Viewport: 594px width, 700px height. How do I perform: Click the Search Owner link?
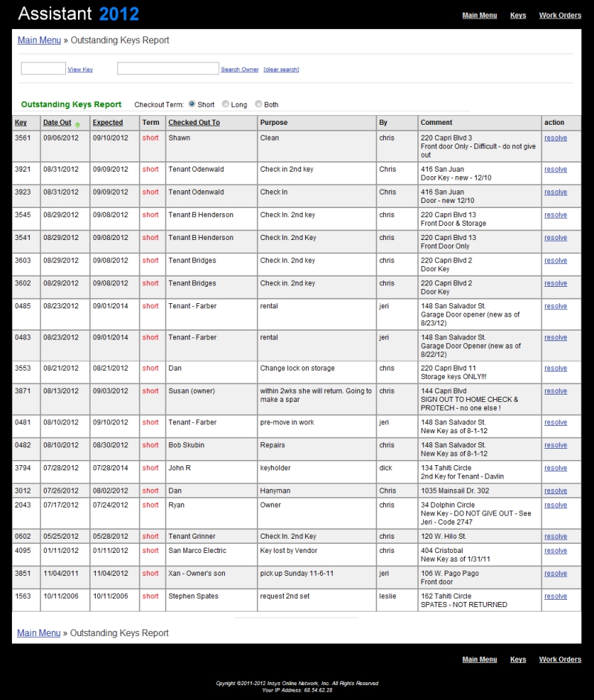click(240, 70)
